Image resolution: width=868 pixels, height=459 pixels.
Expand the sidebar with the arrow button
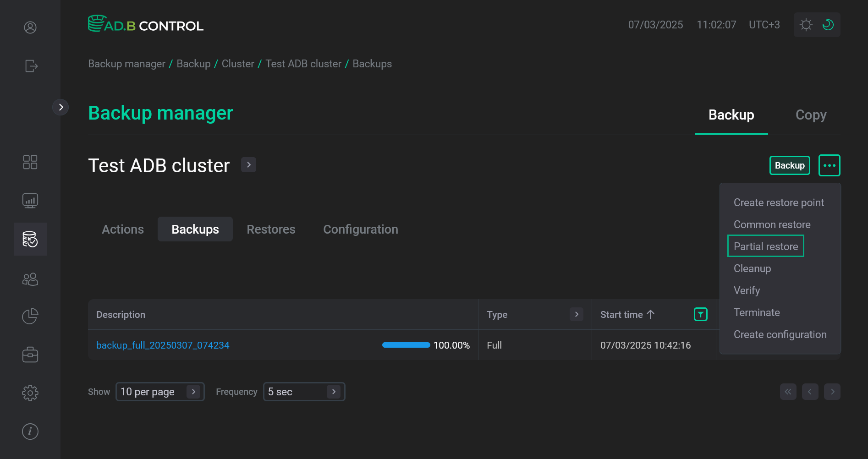[x=60, y=107]
